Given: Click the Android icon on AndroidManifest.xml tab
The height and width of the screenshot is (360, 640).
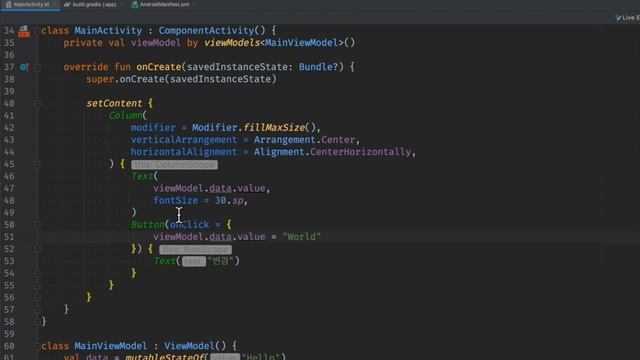Looking at the screenshot, I should point(134,4).
